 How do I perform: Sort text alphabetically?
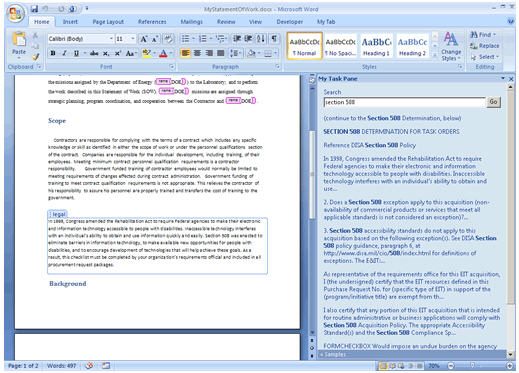[x=261, y=39]
